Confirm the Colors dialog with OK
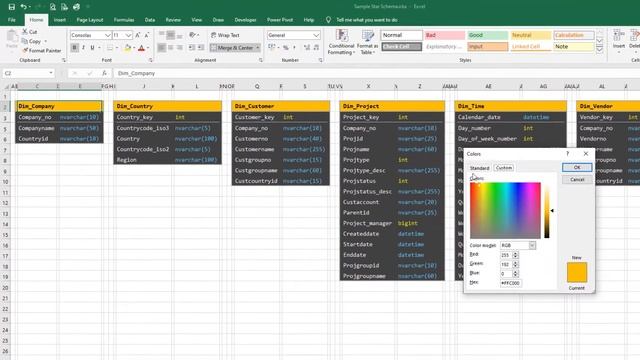Image resolution: width=640 pixels, height=360 pixels. click(577, 167)
